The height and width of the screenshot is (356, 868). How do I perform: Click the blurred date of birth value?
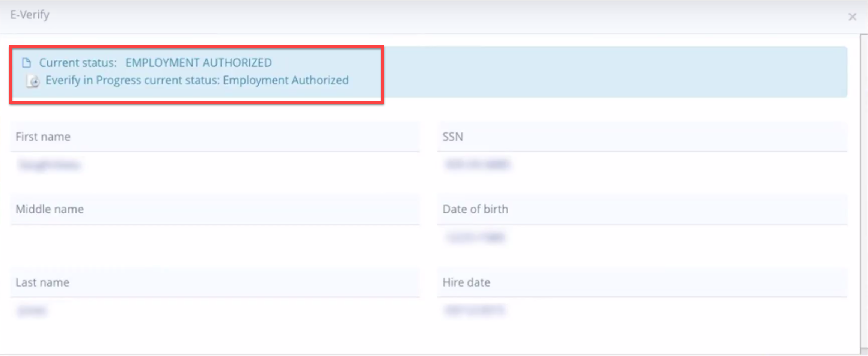[x=475, y=237]
